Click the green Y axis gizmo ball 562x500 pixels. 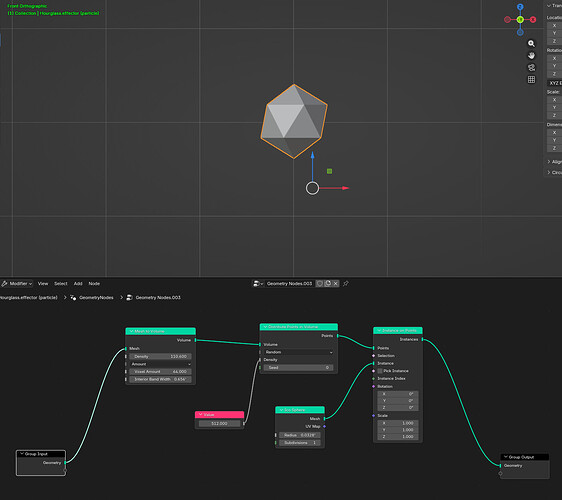pyautogui.click(x=520, y=19)
